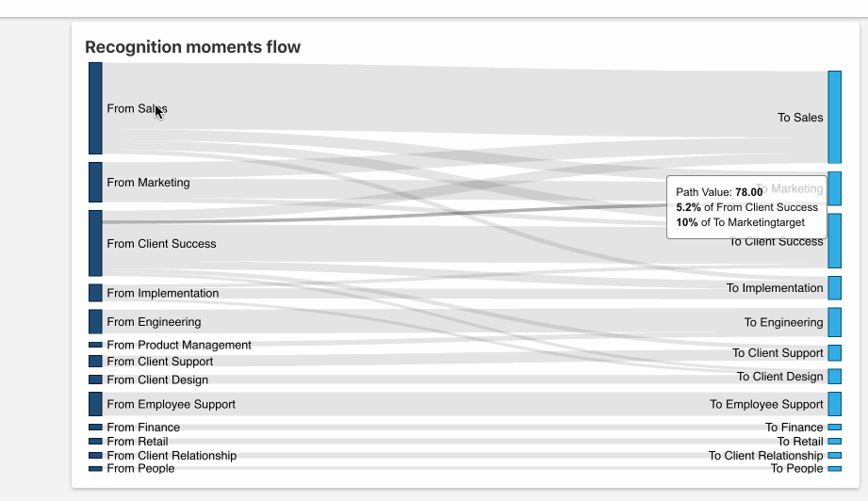Select the From Client Relationship label
Viewport: 868px width, 501px height.
172,456
